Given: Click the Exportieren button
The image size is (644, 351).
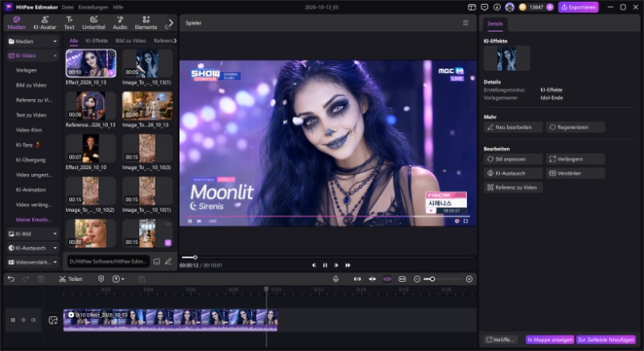Looking at the screenshot, I should 578,7.
